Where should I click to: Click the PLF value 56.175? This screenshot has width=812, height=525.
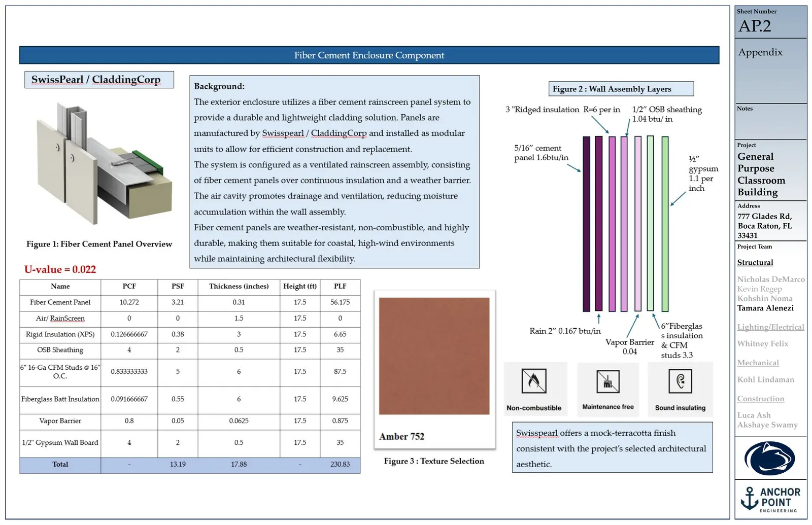pos(340,302)
